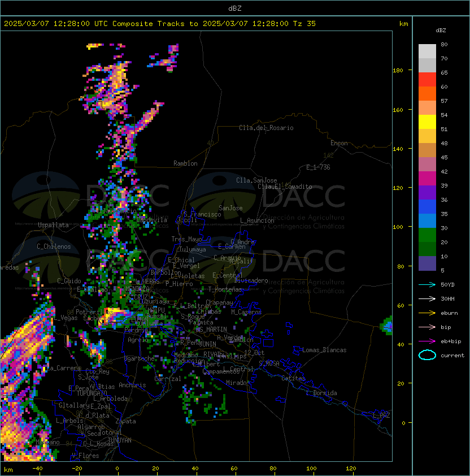The image size is (470, 476).
Task: Select the light gray 70-80 dBZ swatch
Action: 427,51
